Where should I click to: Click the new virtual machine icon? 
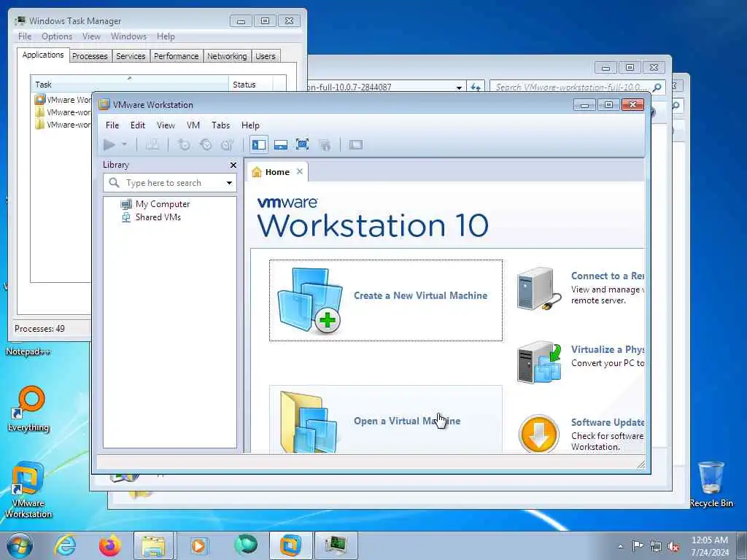click(x=309, y=300)
